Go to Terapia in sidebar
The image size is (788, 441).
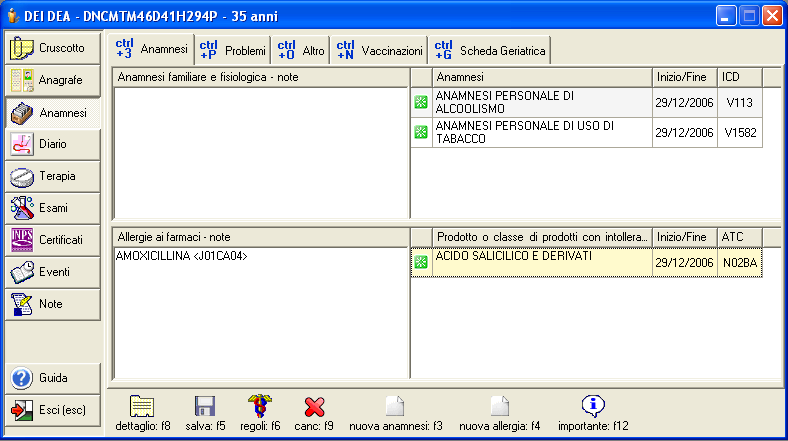(x=53, y=176)
